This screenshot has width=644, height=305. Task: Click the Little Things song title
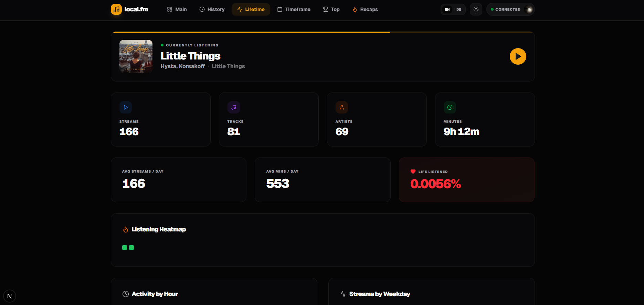click(x=191, y=56)
